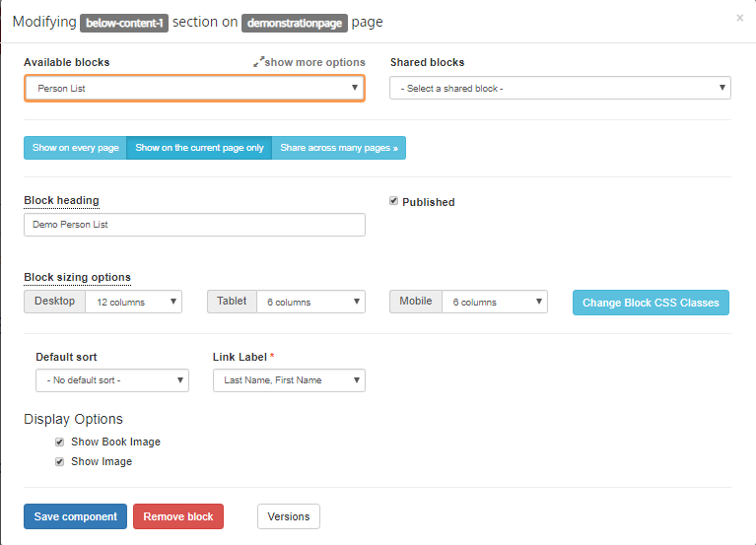
Task: Expand the Mobile columns dropdown
Action: click(494, 302)
